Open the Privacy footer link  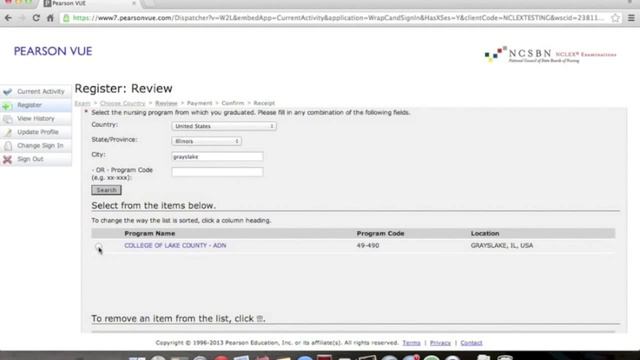[440, 343]
